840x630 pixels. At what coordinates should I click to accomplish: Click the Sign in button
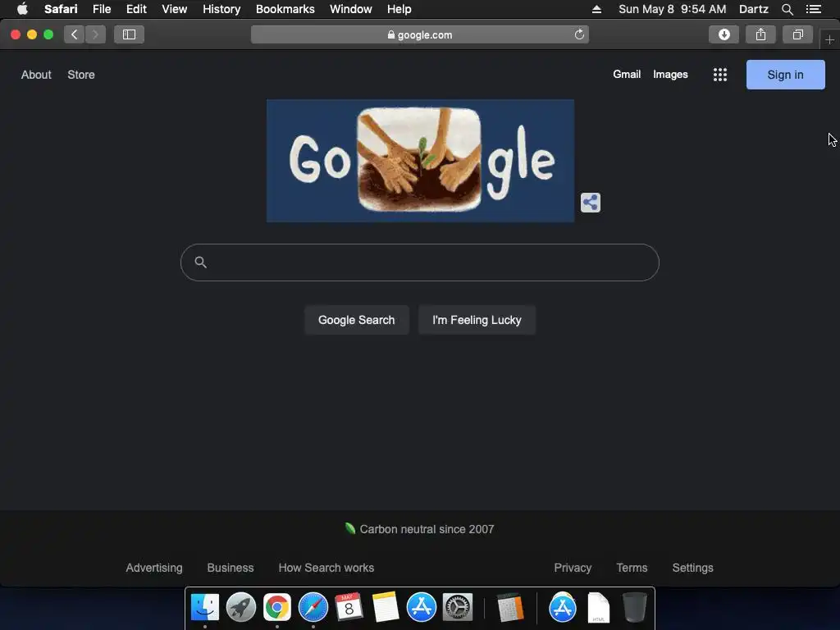[x=785, y=75]
